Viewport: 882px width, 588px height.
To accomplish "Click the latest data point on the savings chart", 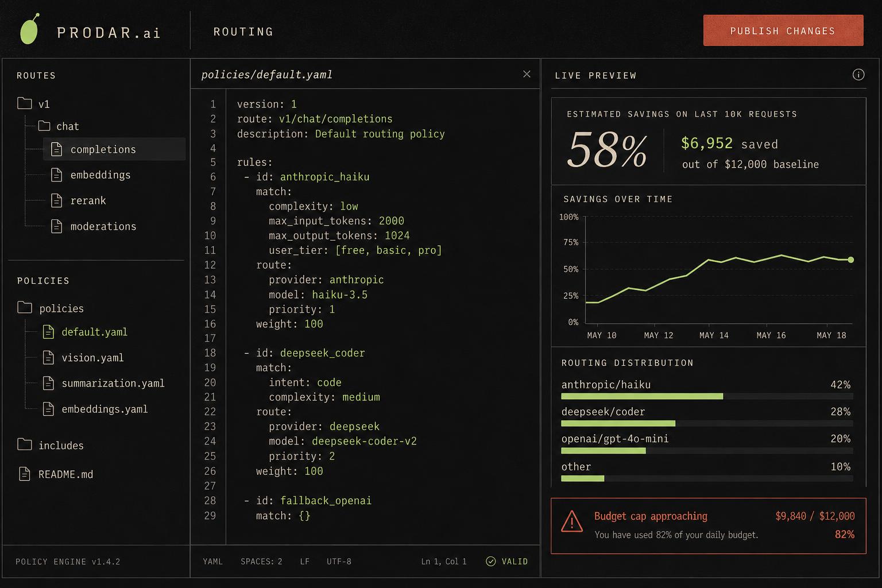I will point(851,260).
